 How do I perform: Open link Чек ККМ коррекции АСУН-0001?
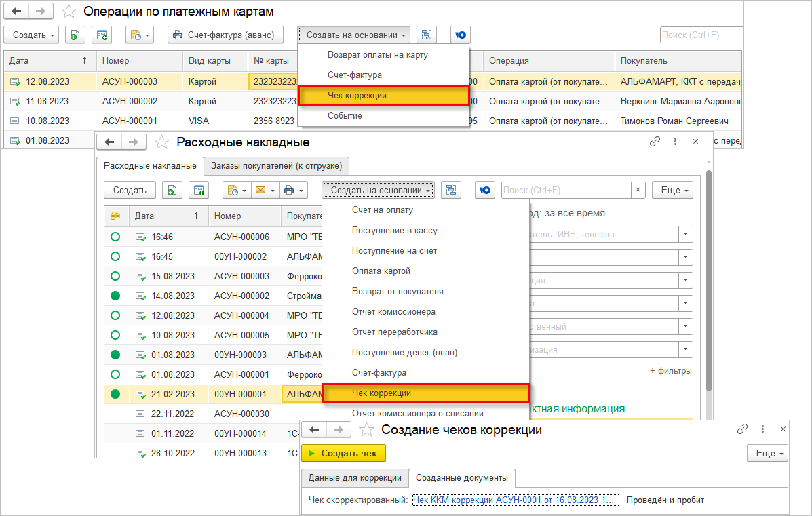[x=515, y=500]
